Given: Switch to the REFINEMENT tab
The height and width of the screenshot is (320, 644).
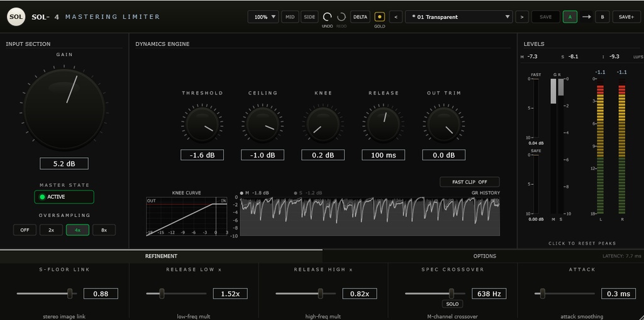Looking at the screenshot, I should coord(161,256).
